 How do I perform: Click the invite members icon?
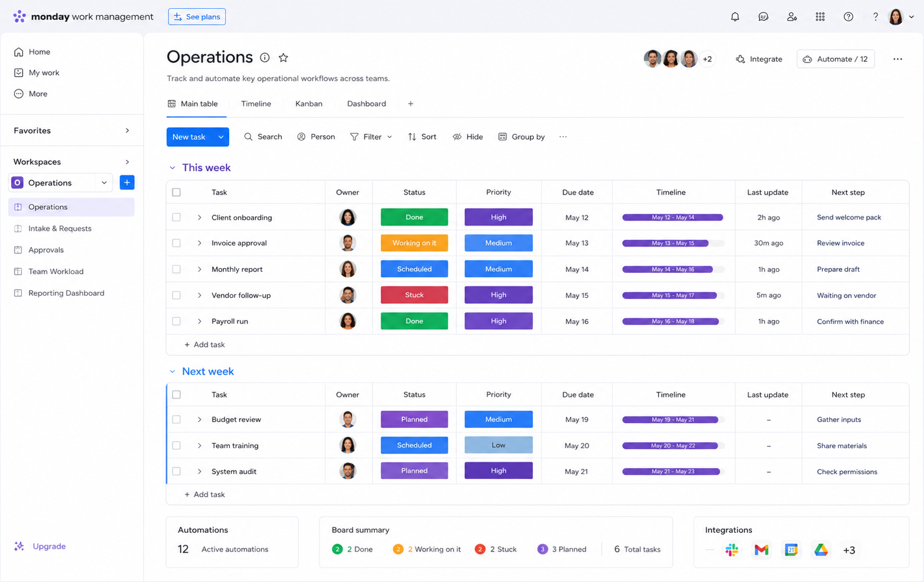tap(792, 17)
